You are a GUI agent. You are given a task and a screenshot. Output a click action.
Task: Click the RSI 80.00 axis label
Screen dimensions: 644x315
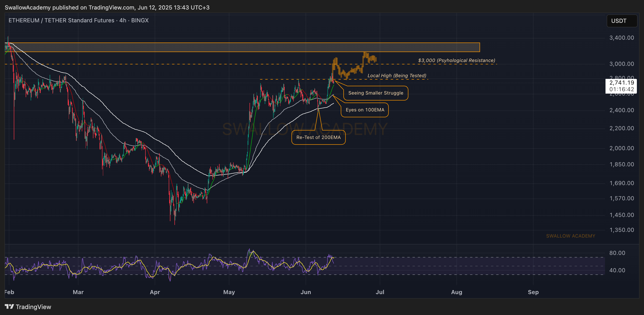[x=617, y=253]
